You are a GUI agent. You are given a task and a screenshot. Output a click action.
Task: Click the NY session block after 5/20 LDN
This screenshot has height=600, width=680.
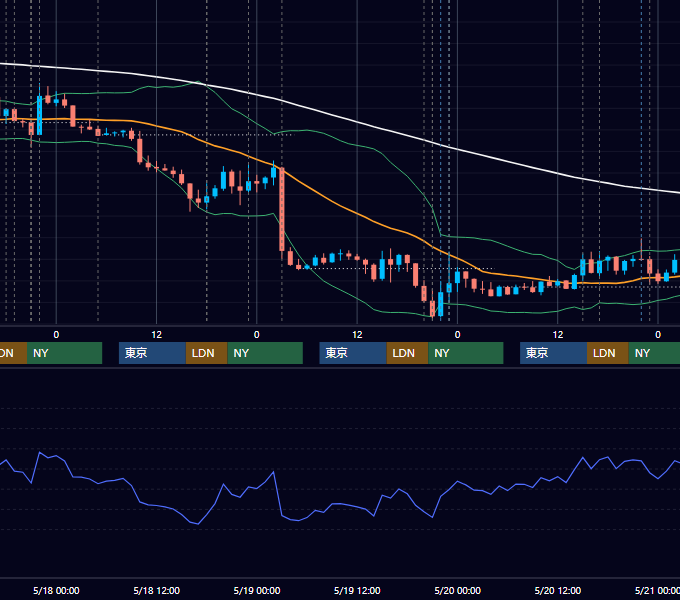[x=654, y=353]
